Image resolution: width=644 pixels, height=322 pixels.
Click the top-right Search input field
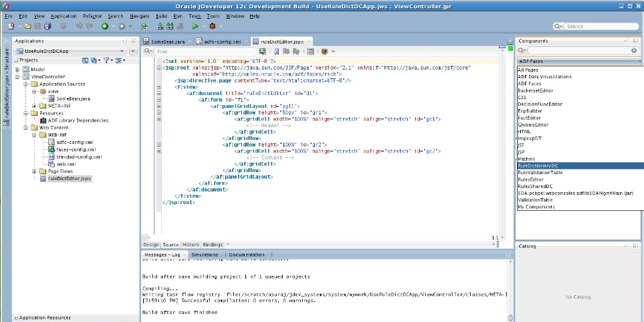coord(602,26)
